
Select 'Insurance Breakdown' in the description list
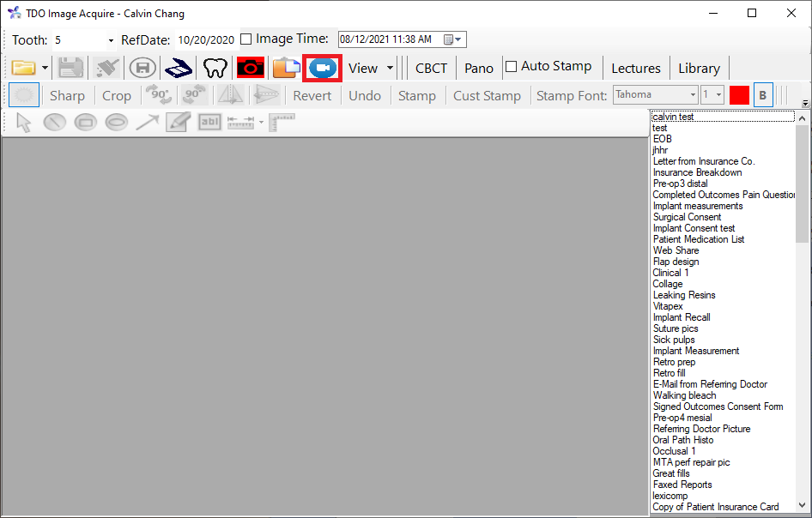click(x=697, y=172)
